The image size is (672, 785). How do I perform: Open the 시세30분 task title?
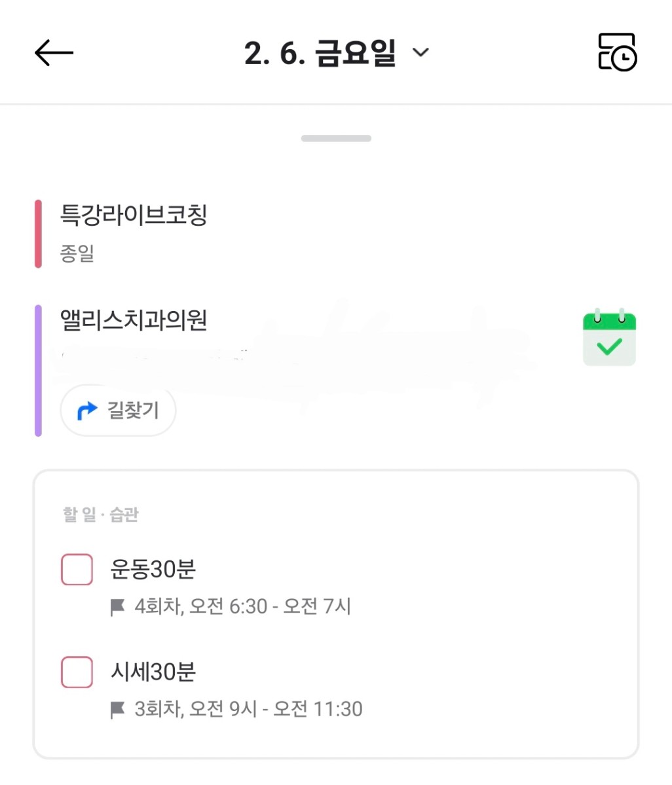153,672
